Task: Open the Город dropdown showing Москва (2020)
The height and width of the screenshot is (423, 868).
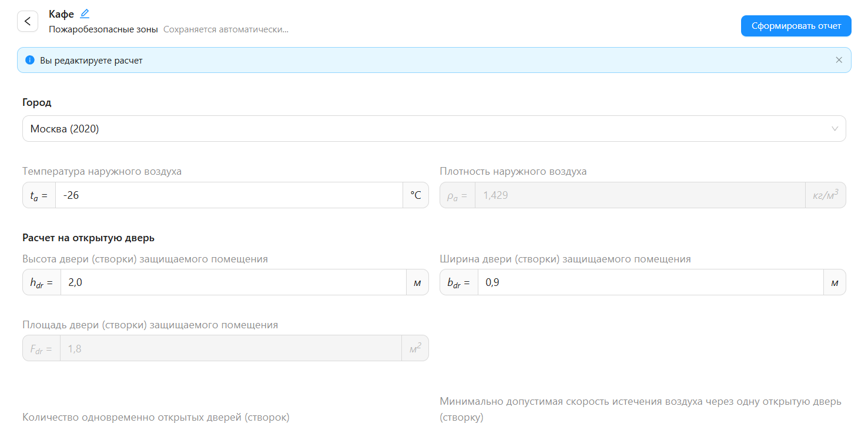Action: click(x=423, y=129)
